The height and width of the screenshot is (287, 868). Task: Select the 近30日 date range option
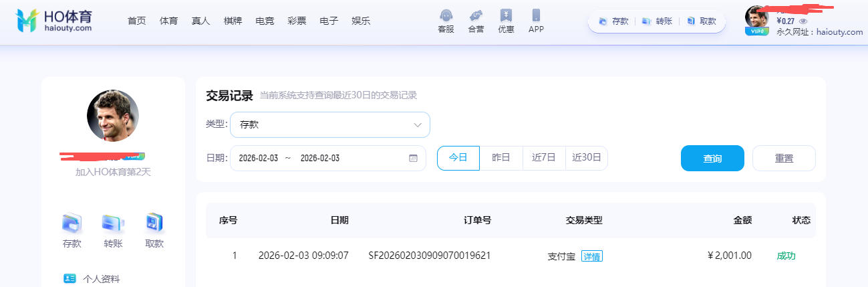pyautogui.click(x=586, y=158)
